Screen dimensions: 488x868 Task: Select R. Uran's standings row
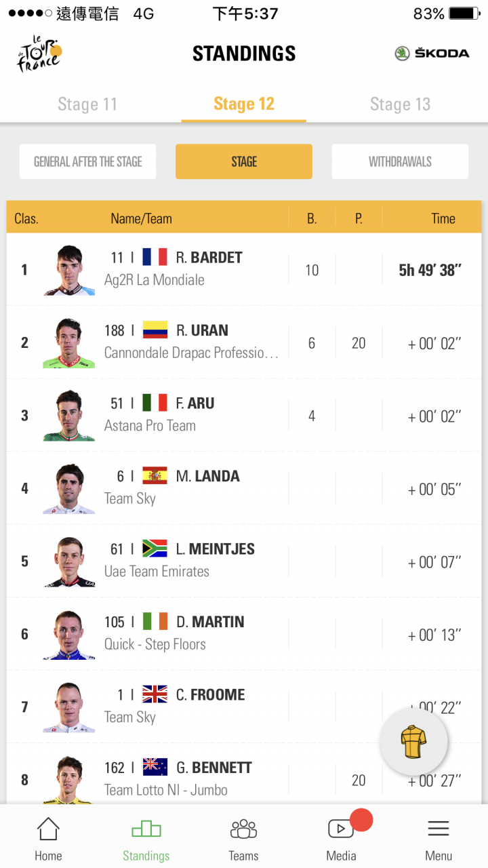(x=244, y=342)
